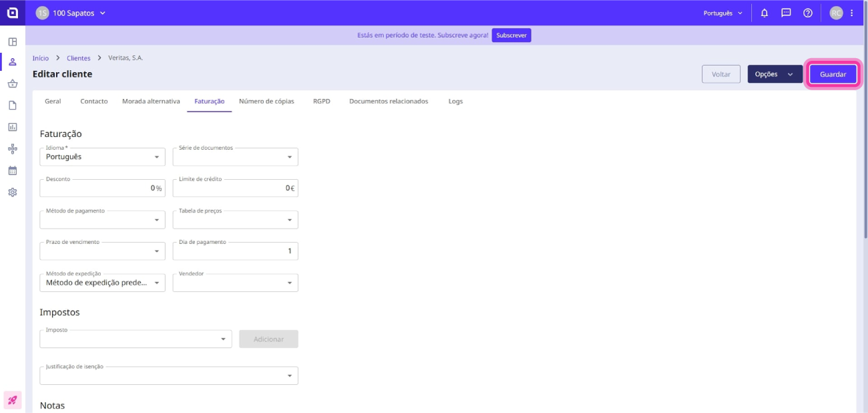The width and height of the screenshot is (868, 413).
Task: Go to Clientes breadcrumb link
Action: point(78,58)
